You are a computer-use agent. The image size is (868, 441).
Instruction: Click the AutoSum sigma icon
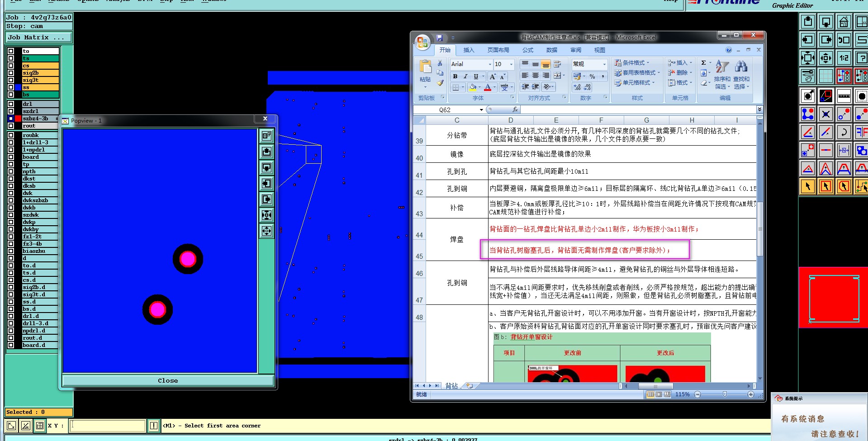703,63
